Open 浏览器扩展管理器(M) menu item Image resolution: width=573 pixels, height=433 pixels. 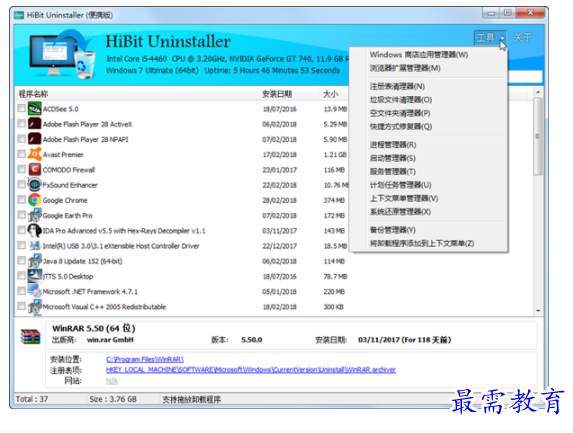coord(428,68)
